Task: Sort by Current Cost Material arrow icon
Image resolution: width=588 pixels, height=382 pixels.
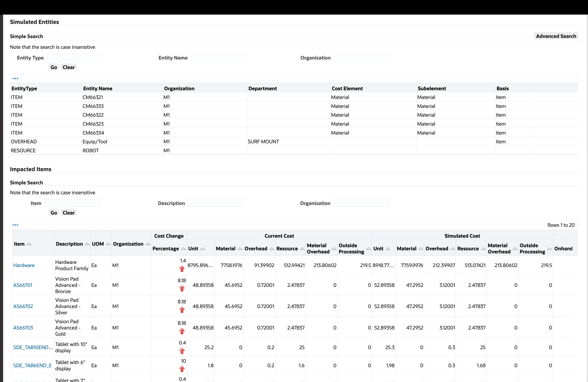Action: (x=240, y=249)
